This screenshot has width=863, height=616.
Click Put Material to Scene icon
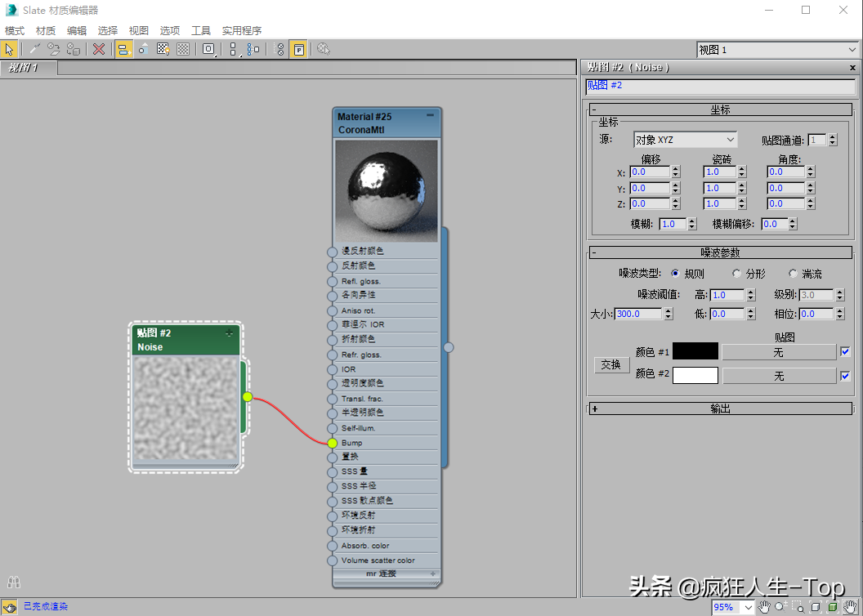53,49
